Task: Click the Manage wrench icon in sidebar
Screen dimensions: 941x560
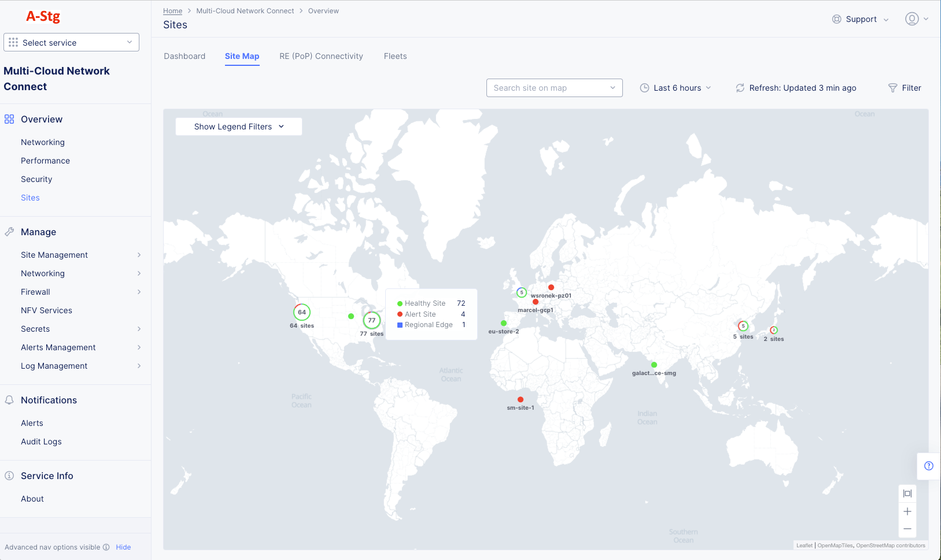Action: click(x=9, y=231)
